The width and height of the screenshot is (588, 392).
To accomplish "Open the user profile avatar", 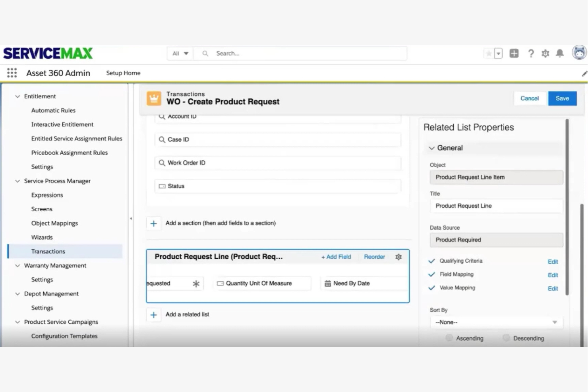I will 579,52.
